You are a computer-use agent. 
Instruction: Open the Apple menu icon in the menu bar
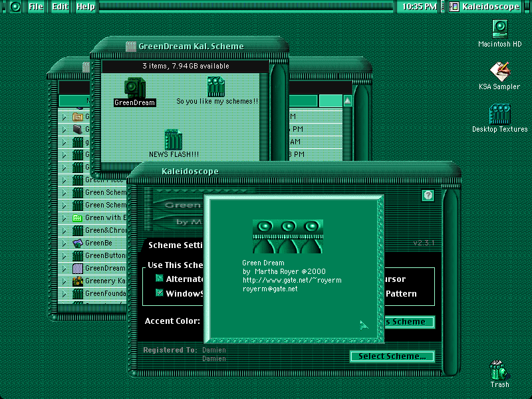coord(15,7)
